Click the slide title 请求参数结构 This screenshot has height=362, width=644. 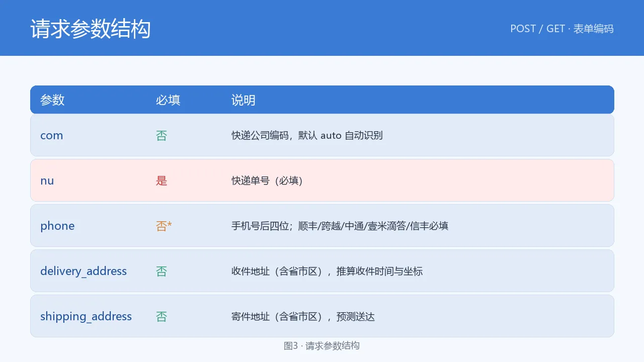pyautogui.click(x=91, y=29)
